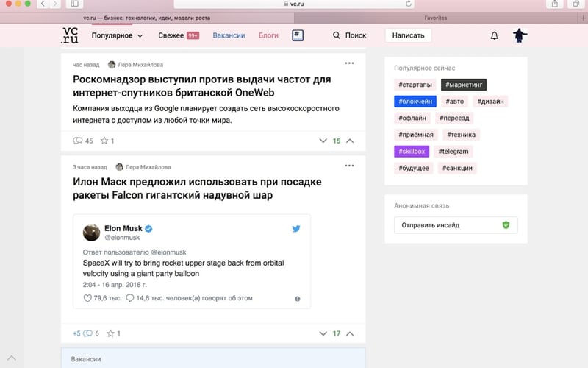Click tweet timestamp 2:04 - 16 апр. 2018
The height and width of the screenshot is (368, 588).
115,285
